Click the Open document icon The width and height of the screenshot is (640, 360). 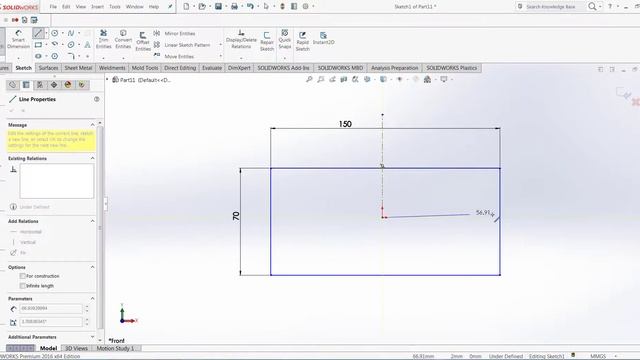click(x=202, y=7)
